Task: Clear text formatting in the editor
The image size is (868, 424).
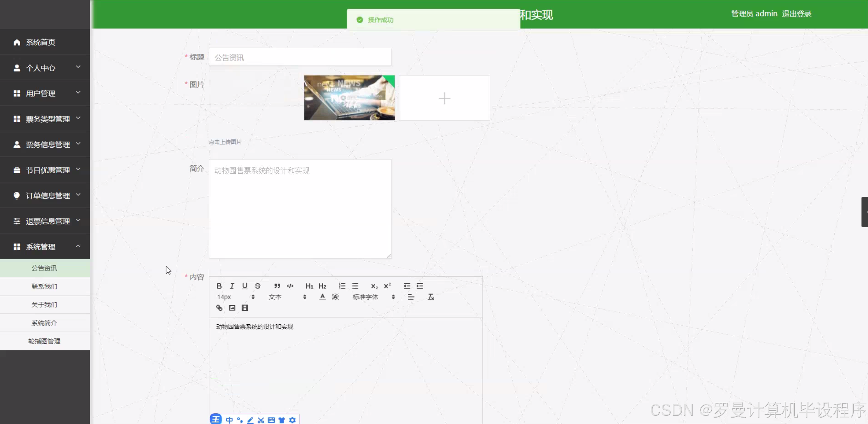Action: point(431,297)
